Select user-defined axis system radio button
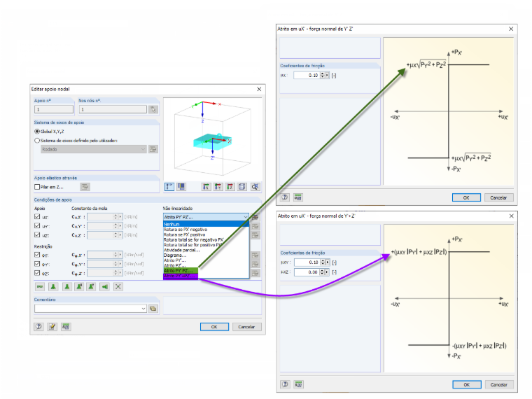532x399 pixels. click(37, 141)
